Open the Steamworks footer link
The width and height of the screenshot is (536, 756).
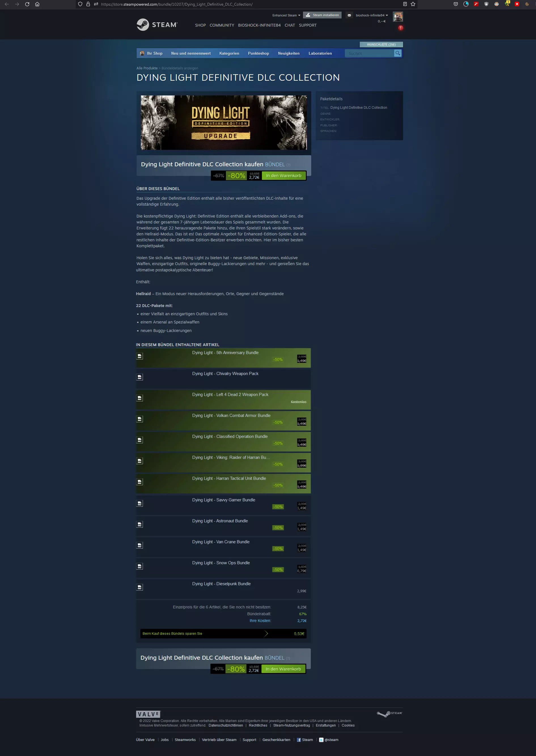pyautogui.click(x=185, y=740)
